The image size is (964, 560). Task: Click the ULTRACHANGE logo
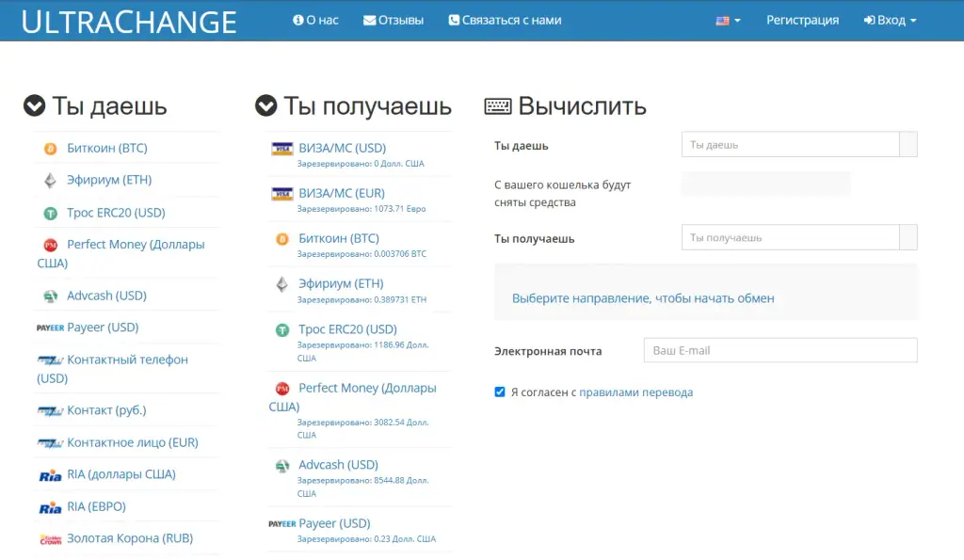coord(129,22)
